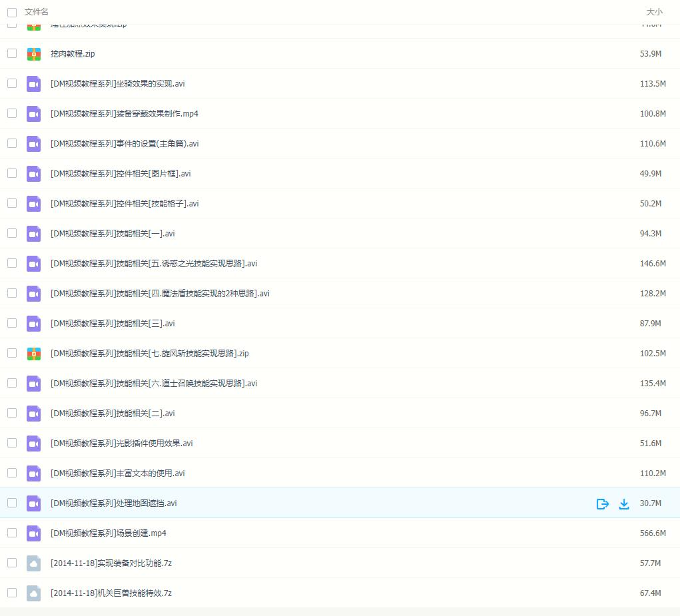This screenshot has height=616, width=680.
Task: Click video icon of 装备穿戴效果制作.mp4
Action: (x=34, y=114)
